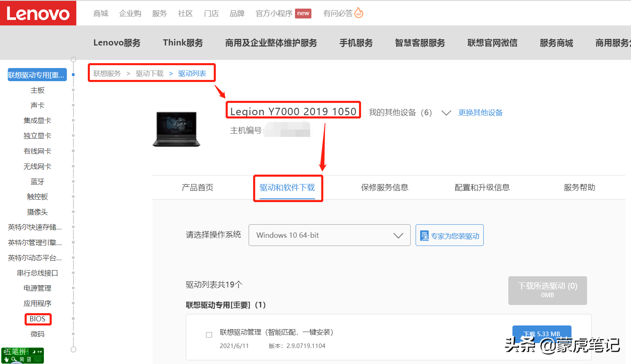Click 驱动下载 breadcrumb link
Viewport: 631px width, 364px height.
pyautogui.click(x=150, y=73)
